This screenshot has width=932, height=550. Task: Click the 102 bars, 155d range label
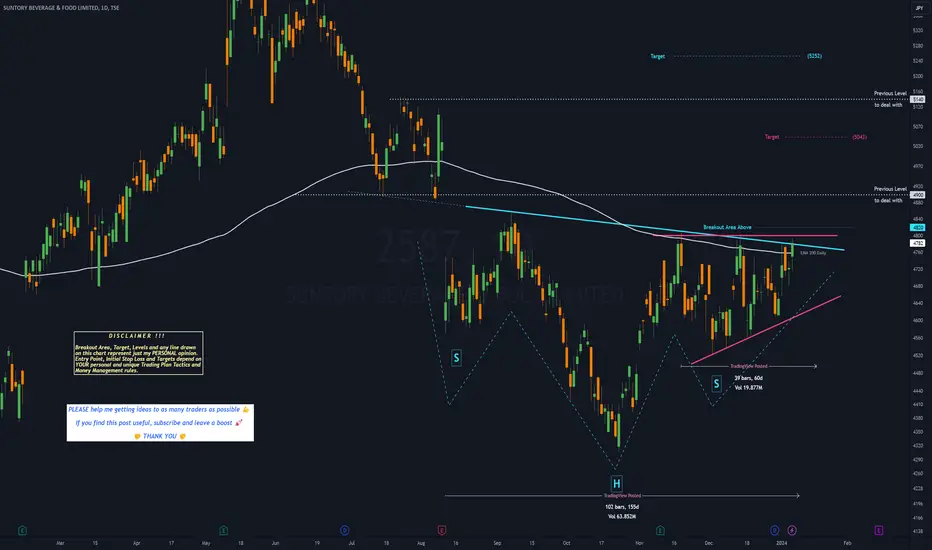[x=622, y=507]
